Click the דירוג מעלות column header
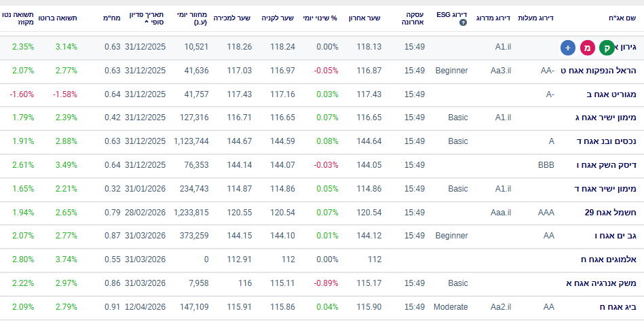Viewport: 644px width, 322px height. (x=535, y=18)
